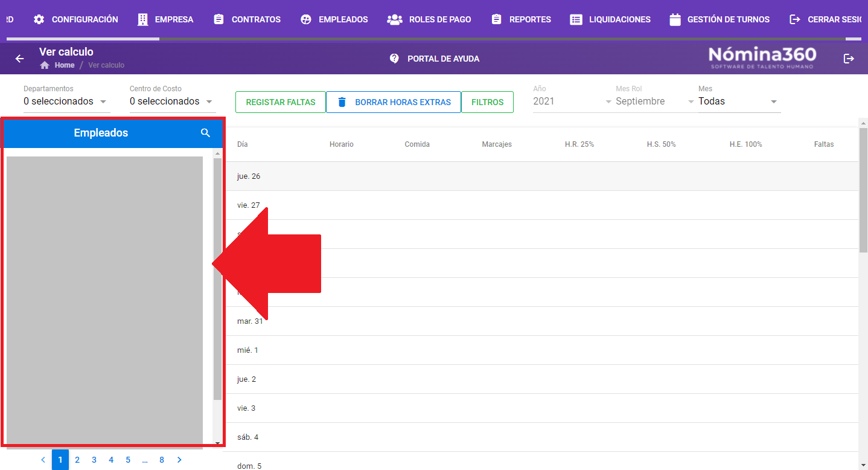Click the Home house icon in breadcrumb
This screenshot has width=868, height=470.
coord(45,65)
